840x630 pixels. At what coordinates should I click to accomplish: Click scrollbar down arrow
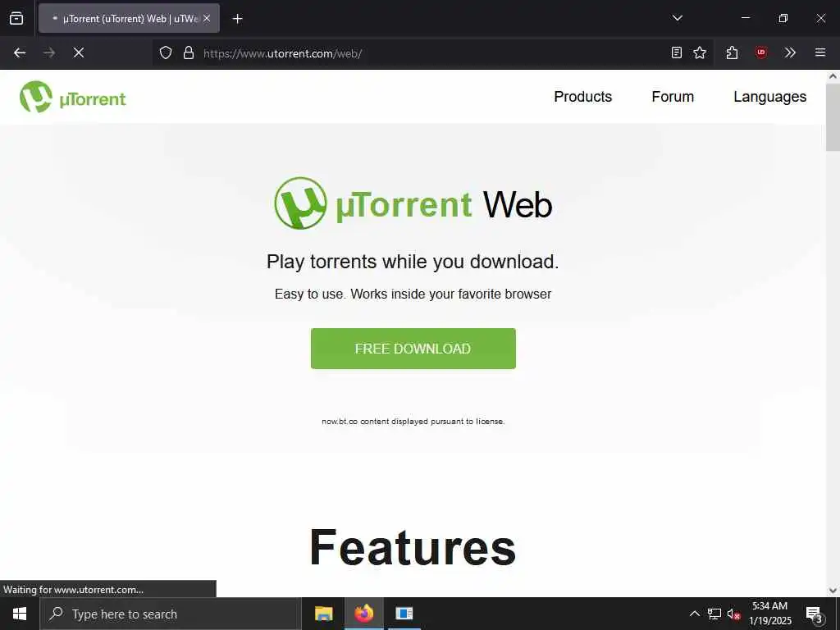833,591
